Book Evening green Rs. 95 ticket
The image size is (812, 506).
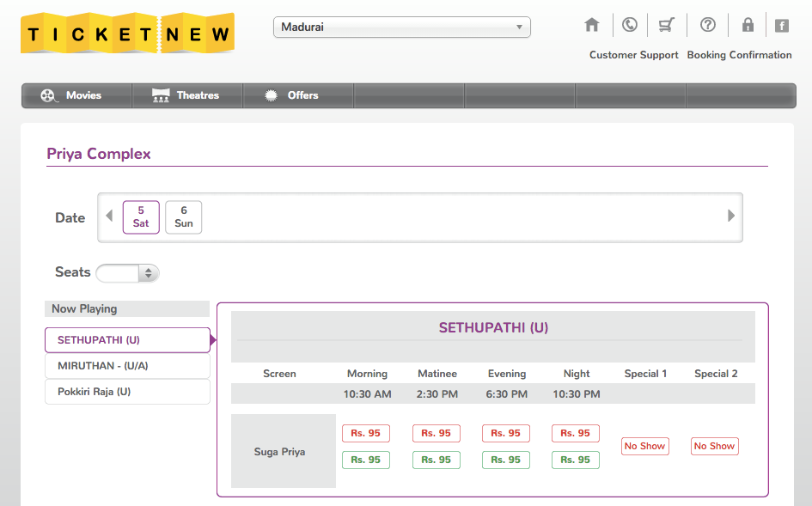click(506, 460)
